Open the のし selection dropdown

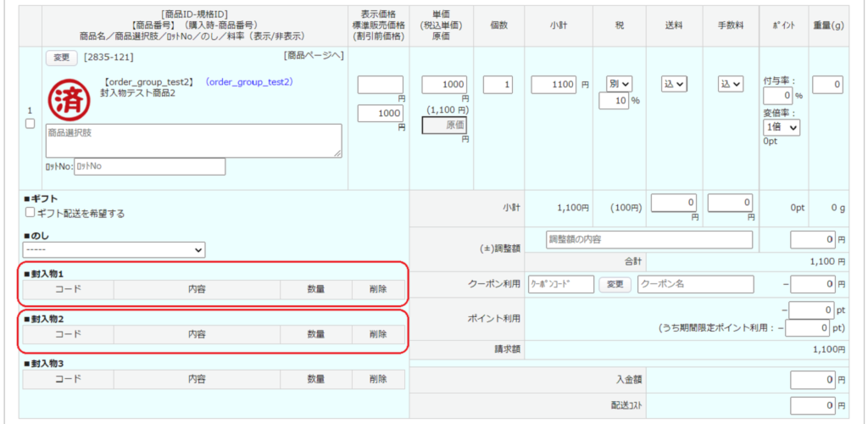click(x=114, y=250)
